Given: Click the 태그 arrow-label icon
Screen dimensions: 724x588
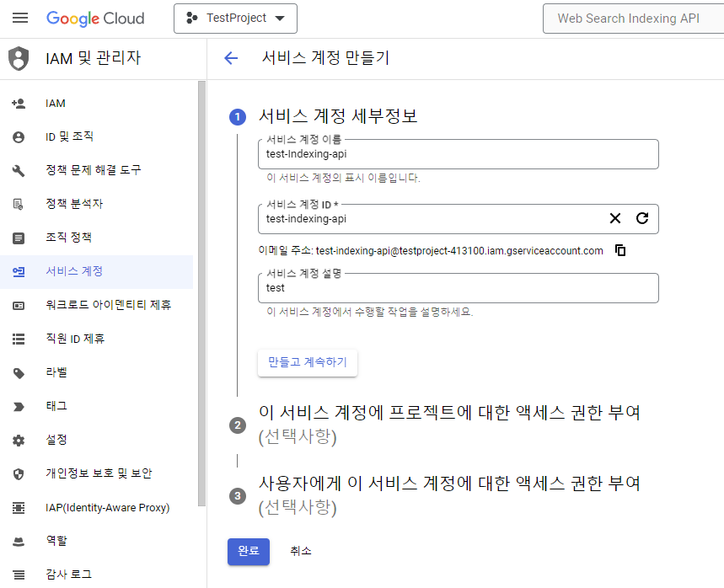Looking at the screenshot, I should [19, 407].
